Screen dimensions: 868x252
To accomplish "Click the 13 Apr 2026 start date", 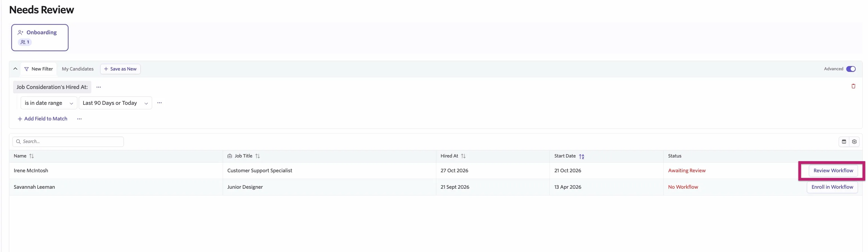I will coord(567,187).
